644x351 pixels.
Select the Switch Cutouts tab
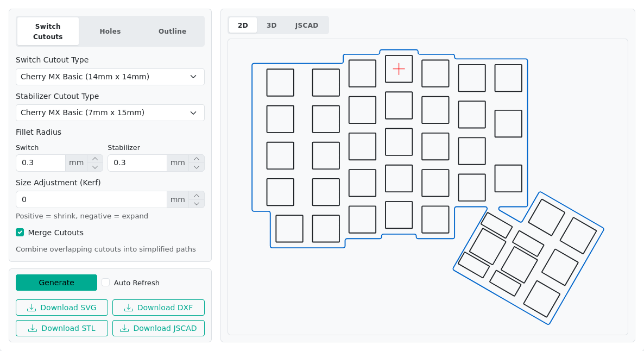tap(48, 31)
